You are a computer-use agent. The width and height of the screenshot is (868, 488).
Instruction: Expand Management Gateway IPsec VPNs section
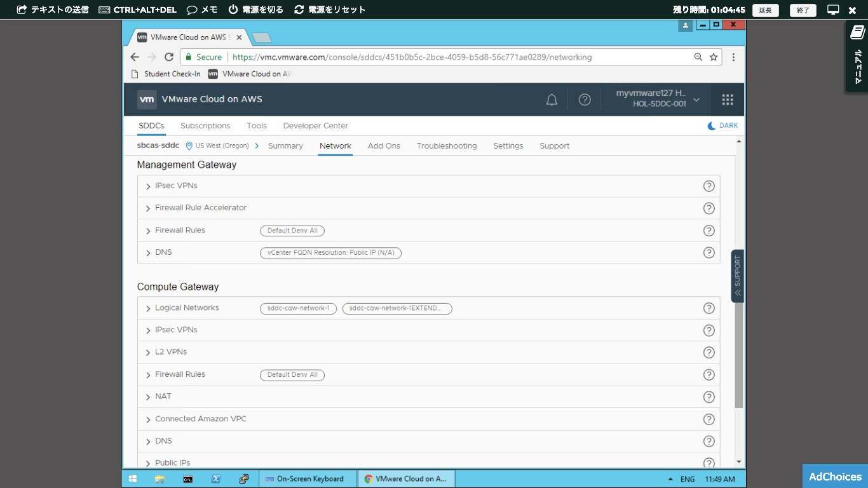(148, 186)
